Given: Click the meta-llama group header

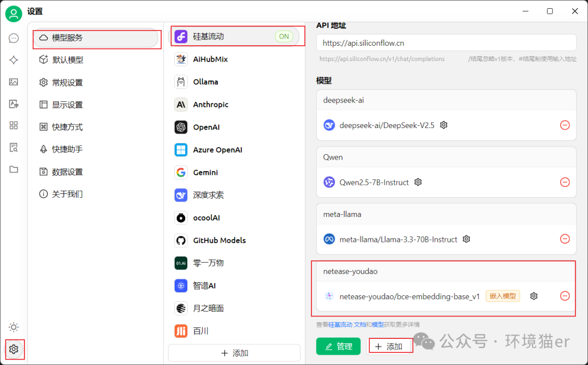Looking at the screenshot, I should point(446,214).
